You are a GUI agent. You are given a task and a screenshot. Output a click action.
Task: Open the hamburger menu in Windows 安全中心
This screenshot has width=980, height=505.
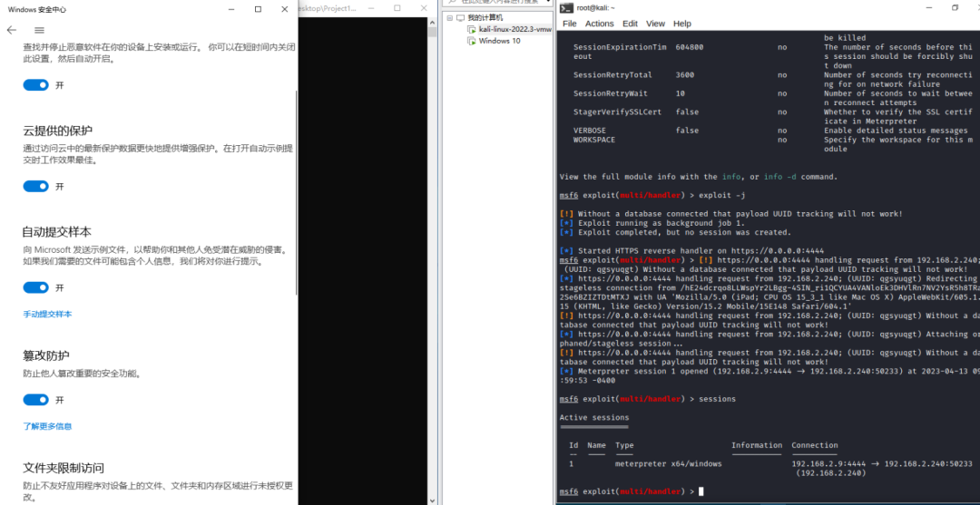point(39,30)
